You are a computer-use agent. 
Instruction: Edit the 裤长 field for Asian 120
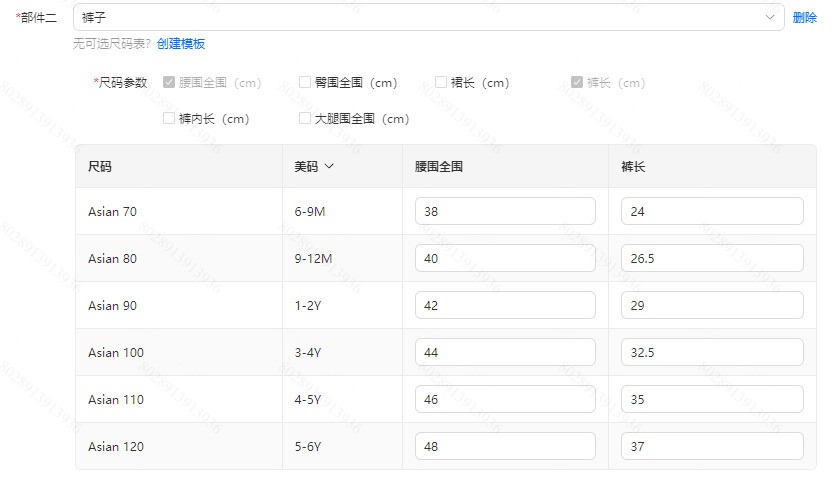(x=711, y=446)
